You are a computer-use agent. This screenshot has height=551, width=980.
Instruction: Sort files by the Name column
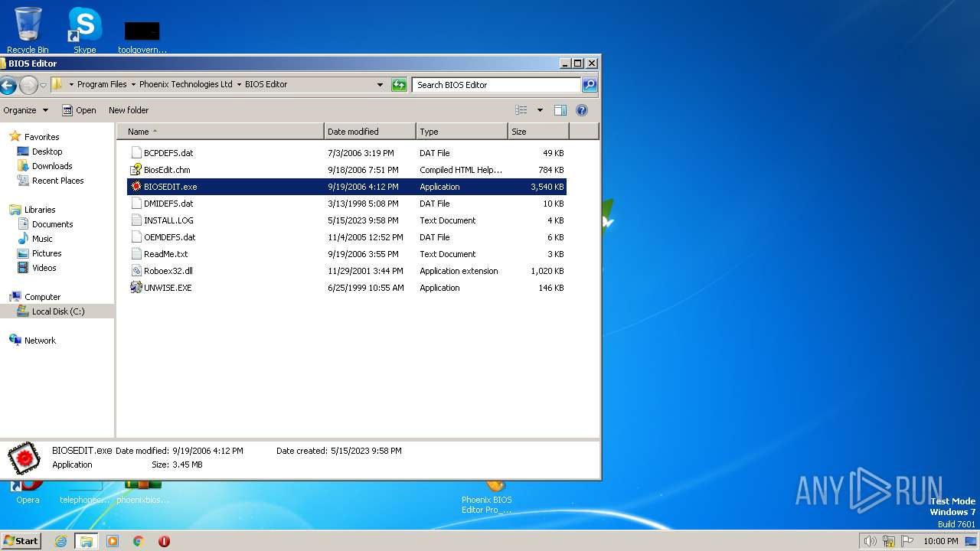[x=220, y=132]
